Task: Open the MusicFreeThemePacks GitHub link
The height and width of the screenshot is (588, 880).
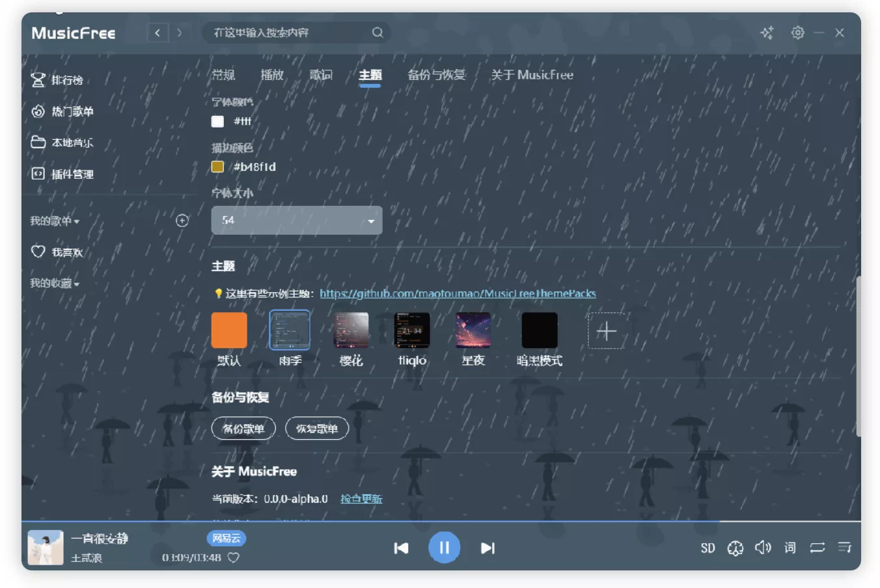Action: [x=458, y=293]
